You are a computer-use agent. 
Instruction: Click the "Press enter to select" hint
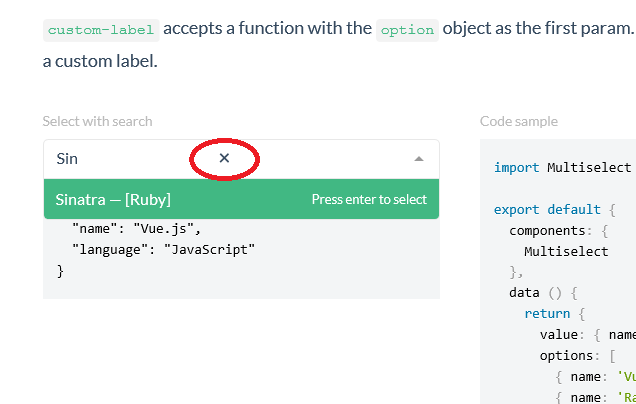tap(369, 199)
